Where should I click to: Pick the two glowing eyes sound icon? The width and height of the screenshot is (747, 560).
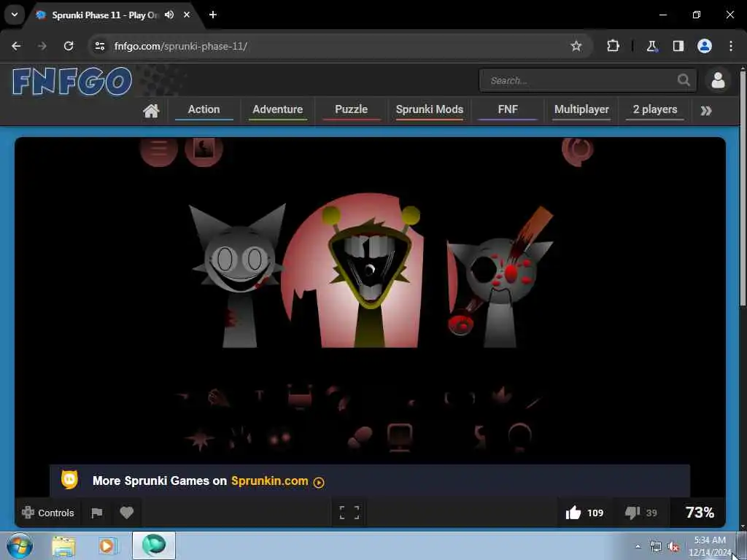279,438
